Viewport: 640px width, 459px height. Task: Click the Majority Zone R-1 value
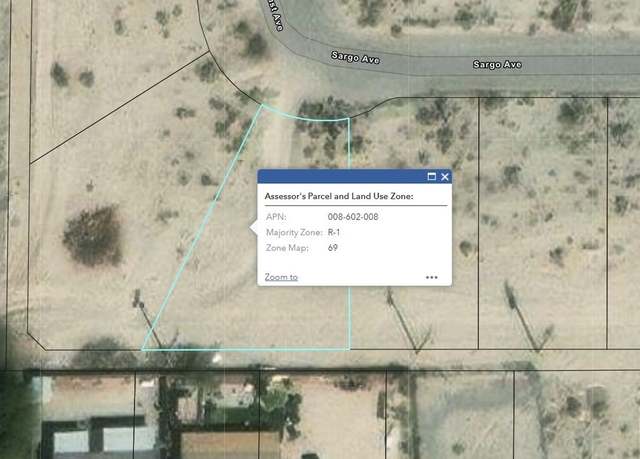point(334,232)
